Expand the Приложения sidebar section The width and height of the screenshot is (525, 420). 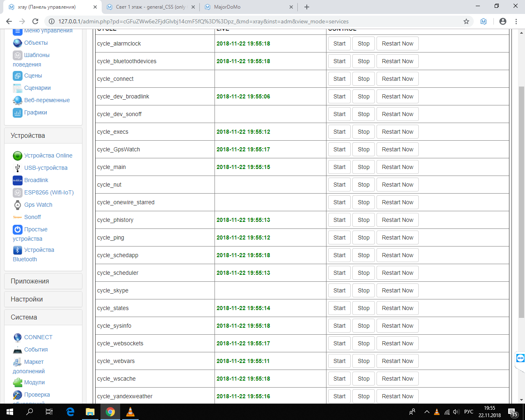tap(43, 281)
